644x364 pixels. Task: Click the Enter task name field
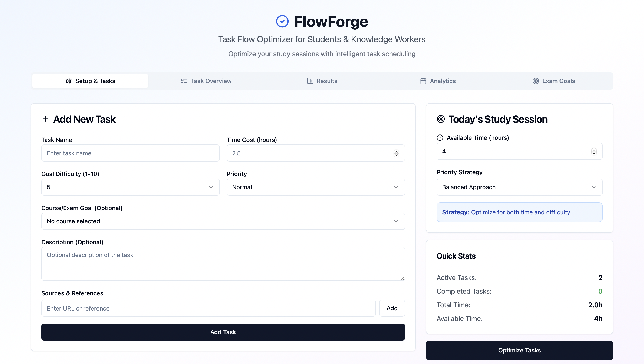pos(131,153)
